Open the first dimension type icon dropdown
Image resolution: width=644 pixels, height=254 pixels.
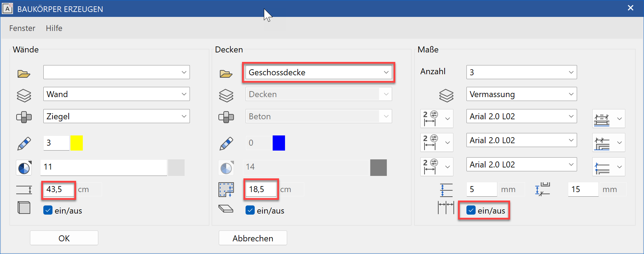pos(437,119)
